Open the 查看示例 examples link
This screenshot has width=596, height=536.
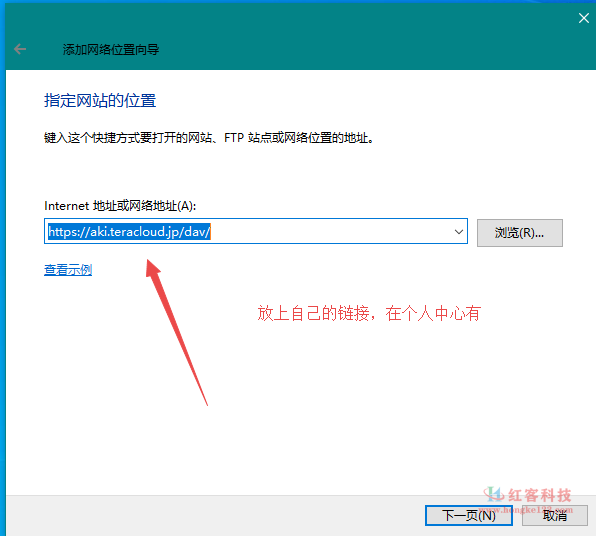click(68, 270)
